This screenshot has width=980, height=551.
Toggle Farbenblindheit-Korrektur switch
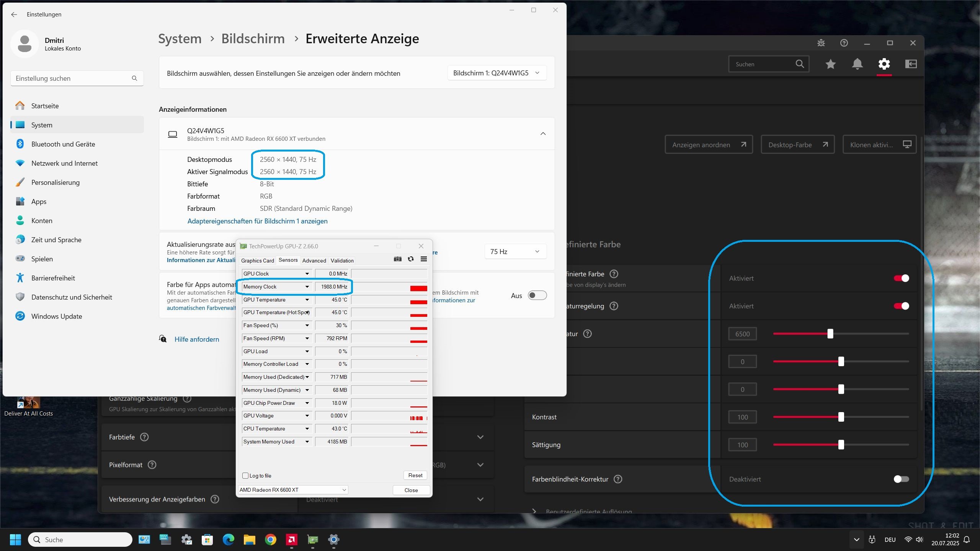(x=901, y=479)
